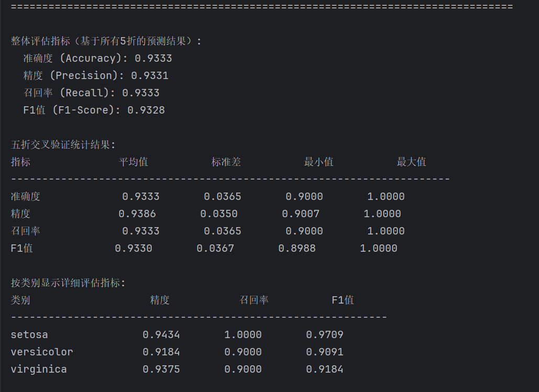Click F1值 row label in cross-validation table
The width and height of the screenshot is (539, 392).
click(22, 248)
